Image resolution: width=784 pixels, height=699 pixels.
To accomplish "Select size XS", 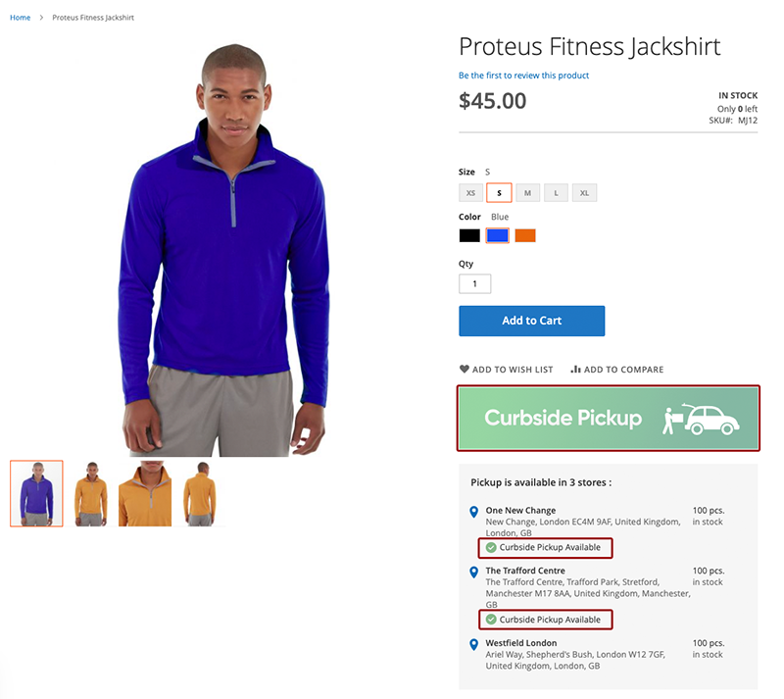I will 471,193.
